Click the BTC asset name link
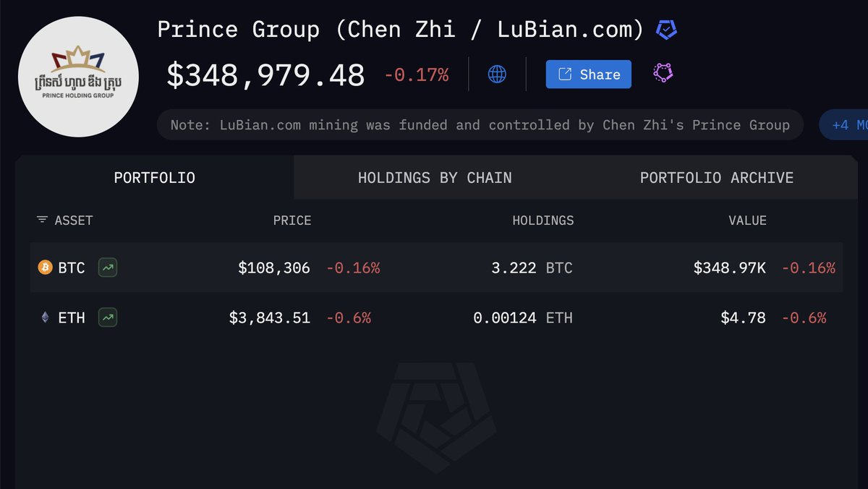Viewport: 868px width, 489px height. (x=72, y=268)
